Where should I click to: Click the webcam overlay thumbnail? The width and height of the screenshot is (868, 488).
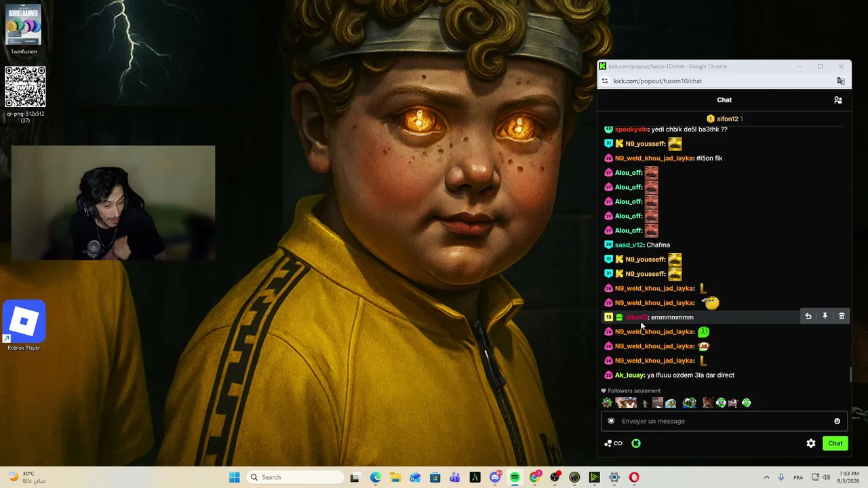point(113,203)
